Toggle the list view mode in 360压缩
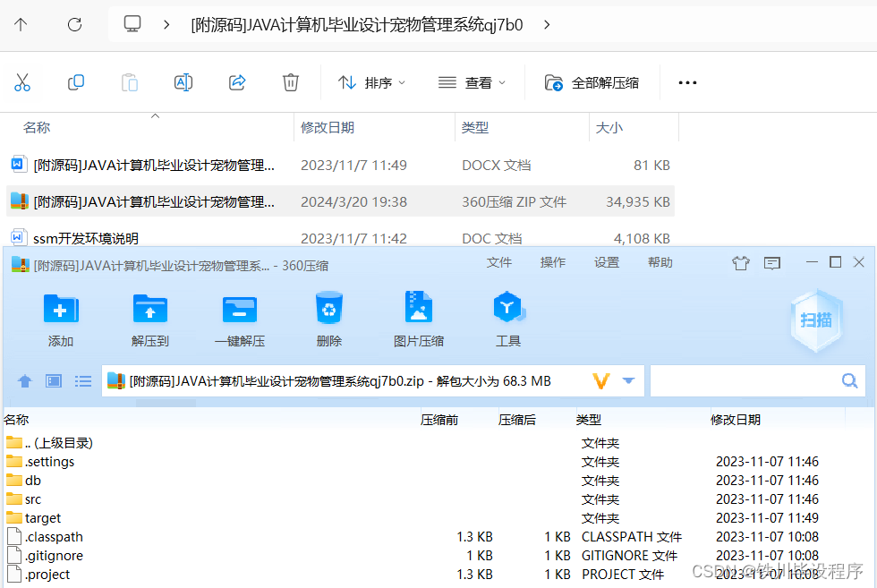The image size is (877, 588). tap(82, 380)
